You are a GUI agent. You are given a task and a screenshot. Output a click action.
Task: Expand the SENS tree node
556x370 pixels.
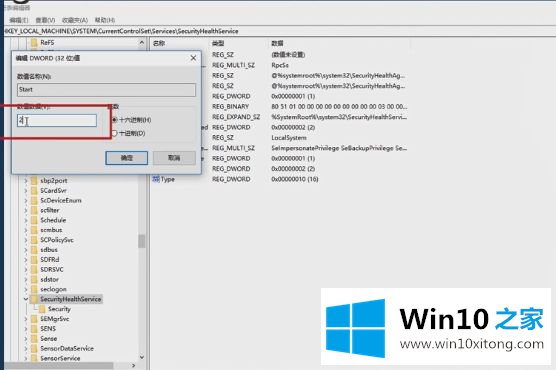coord(26,328)
